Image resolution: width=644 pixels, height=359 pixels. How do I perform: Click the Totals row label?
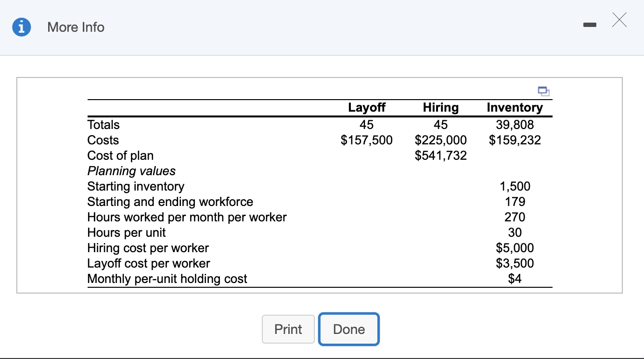click(103, 125)
